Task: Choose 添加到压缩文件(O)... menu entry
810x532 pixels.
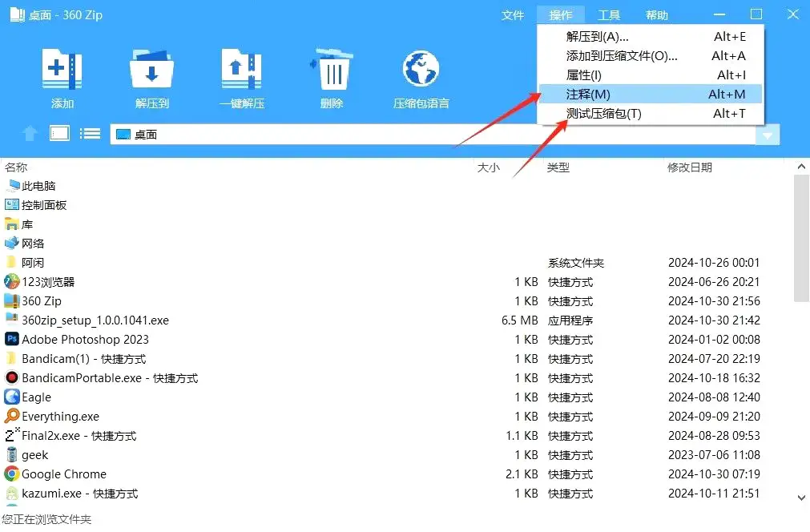Action: pyautogui.click(x=651, y=56)
